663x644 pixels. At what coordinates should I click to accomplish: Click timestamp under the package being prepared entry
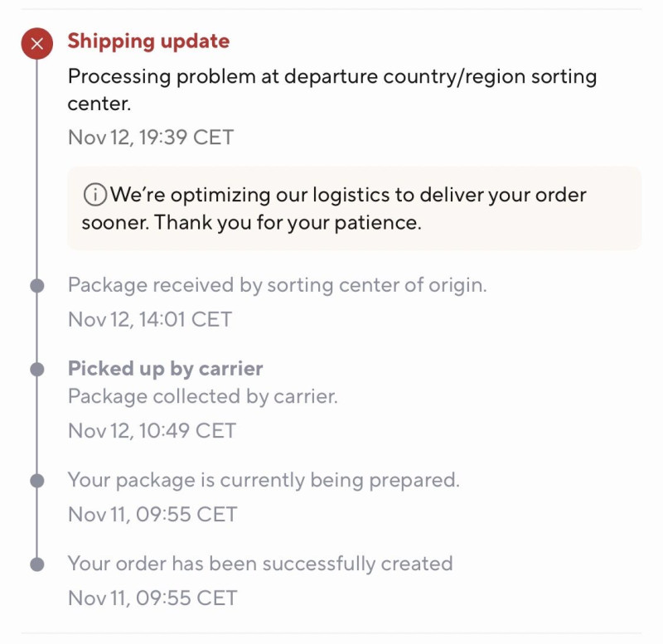[152, 514]
